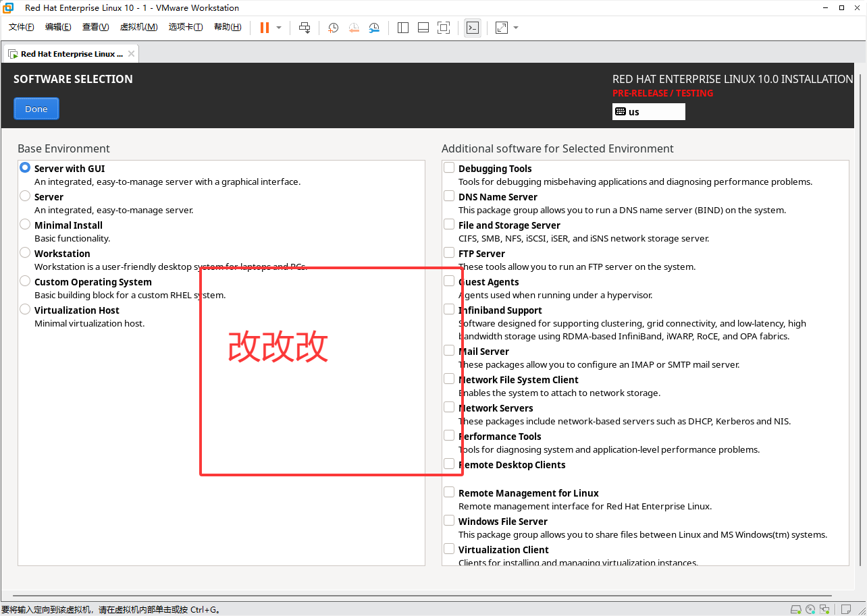Check the Network Servers option

[449, 407]
